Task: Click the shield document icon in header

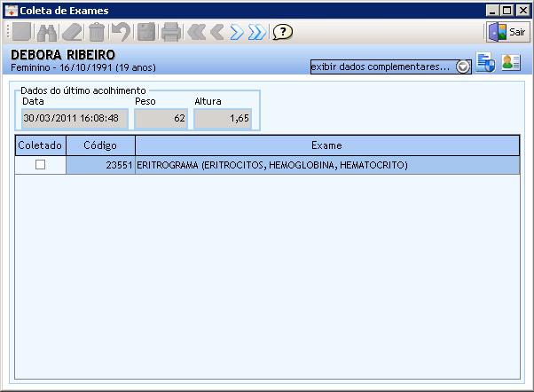Action: tap(485, 62)
